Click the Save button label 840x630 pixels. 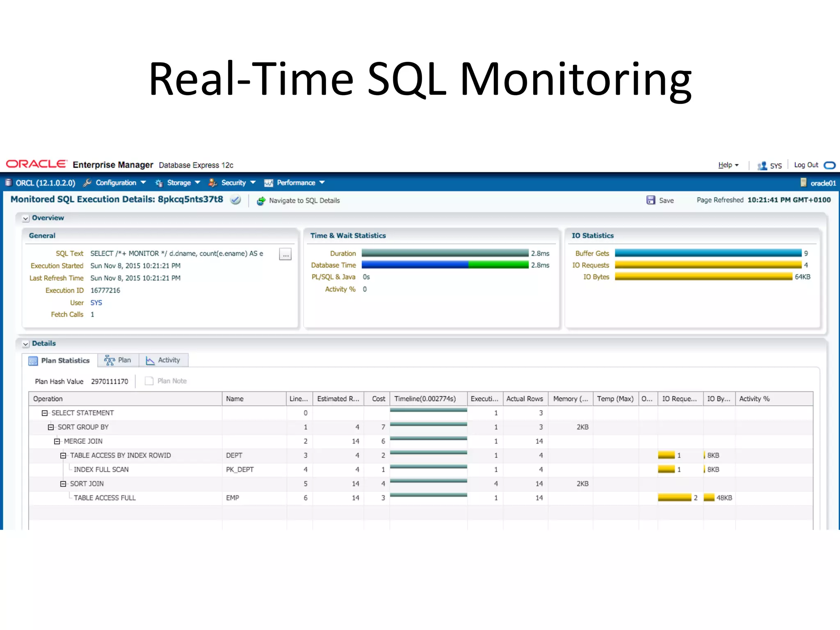[667, 201]
